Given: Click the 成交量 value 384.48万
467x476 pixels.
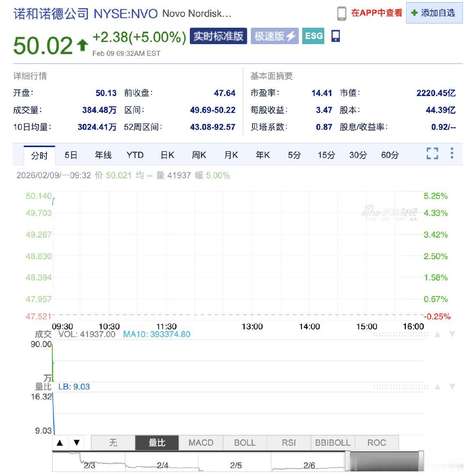Looking at the screenshot, I should tap(99, 110).
